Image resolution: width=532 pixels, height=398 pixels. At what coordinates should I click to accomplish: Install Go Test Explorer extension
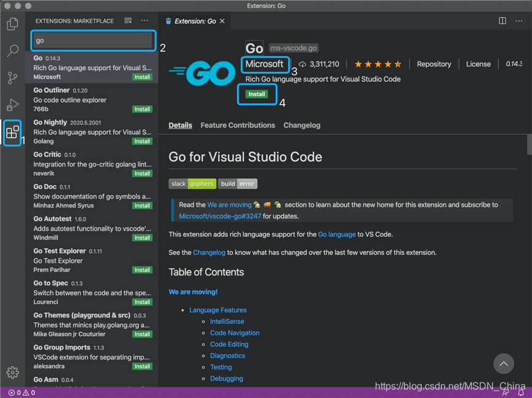[142, 270]
